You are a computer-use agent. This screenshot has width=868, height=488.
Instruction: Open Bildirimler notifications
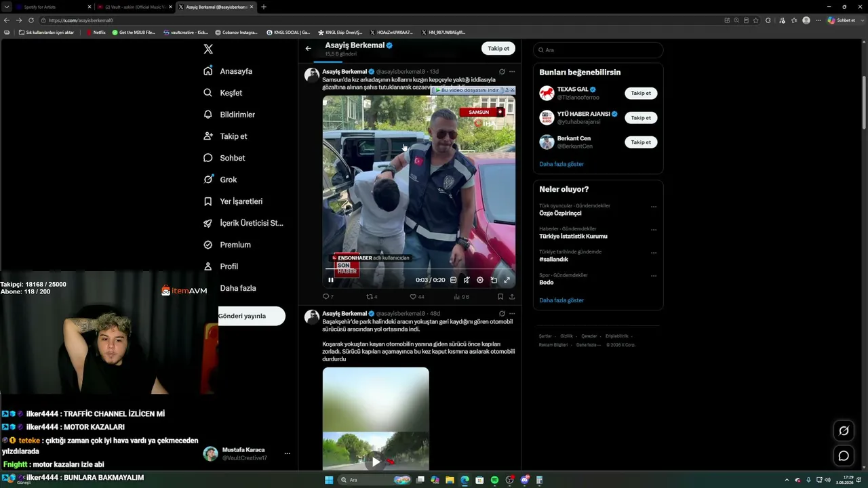[229, 115]
